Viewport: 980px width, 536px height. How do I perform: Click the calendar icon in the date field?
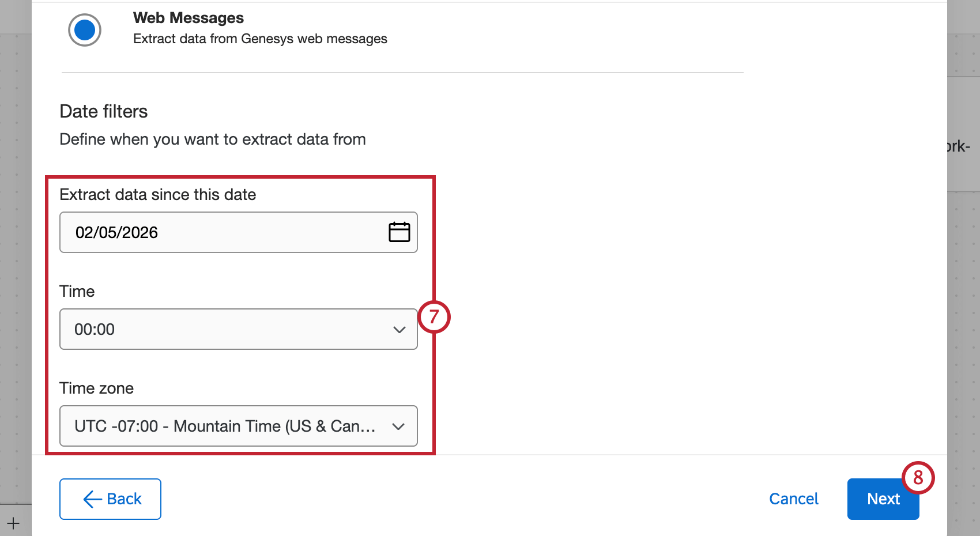click(399, 232)
